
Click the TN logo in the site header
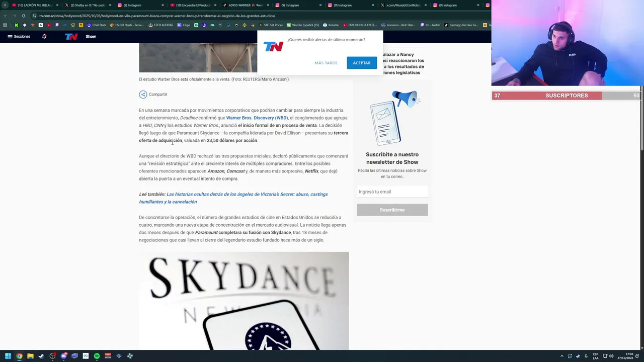[x=71, y=37]
